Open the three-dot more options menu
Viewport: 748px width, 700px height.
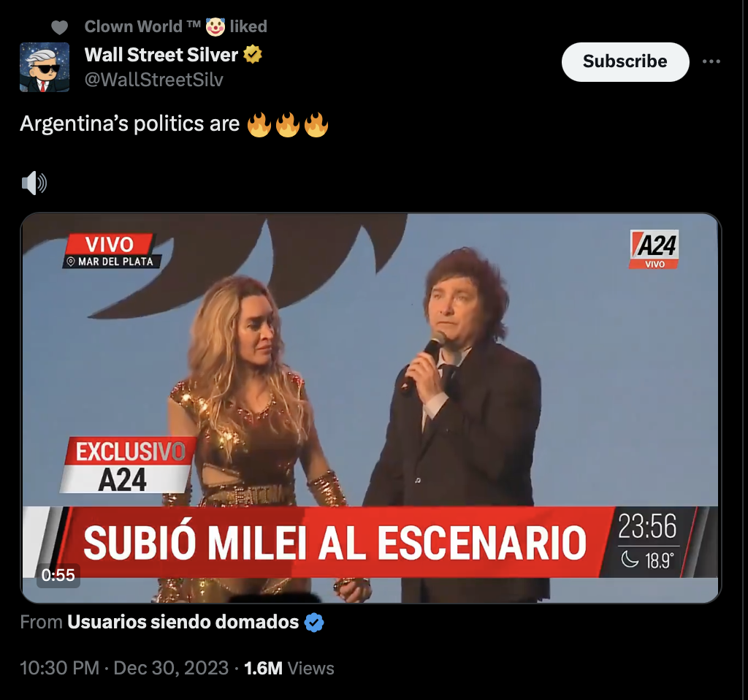tap(711, 61)
